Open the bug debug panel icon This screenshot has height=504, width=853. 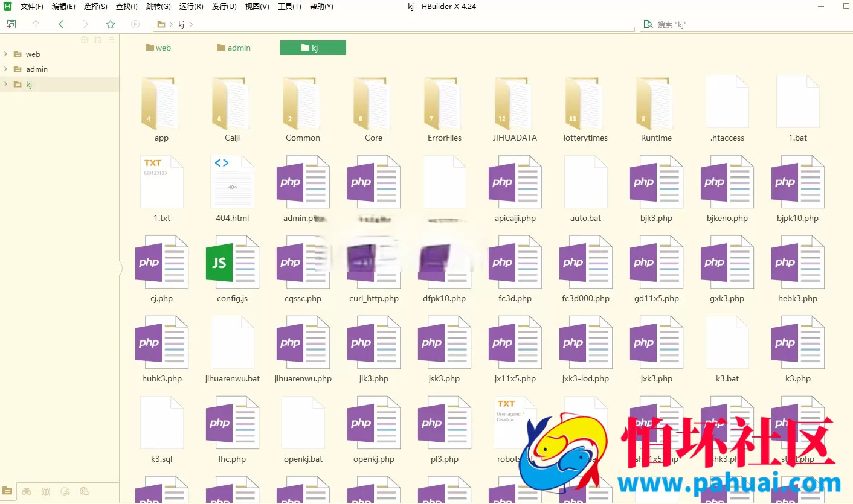click(x=46, y=491)
